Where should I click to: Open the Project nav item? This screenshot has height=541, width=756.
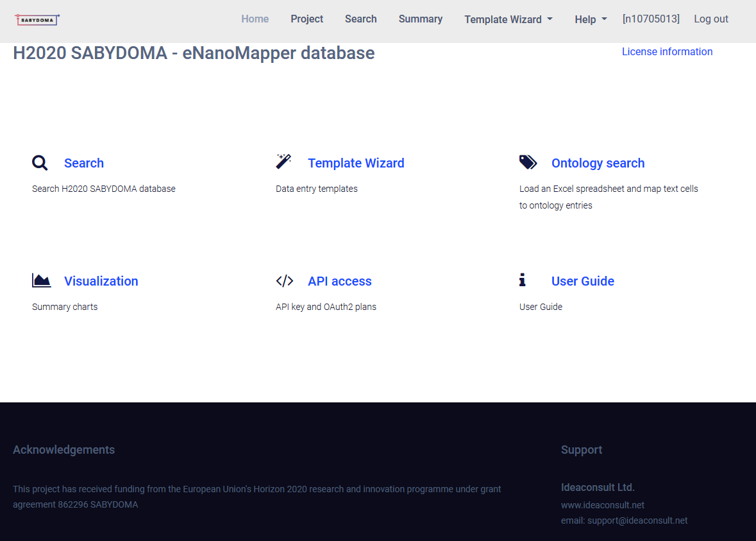pyautogui.click(x=307, y=19)
